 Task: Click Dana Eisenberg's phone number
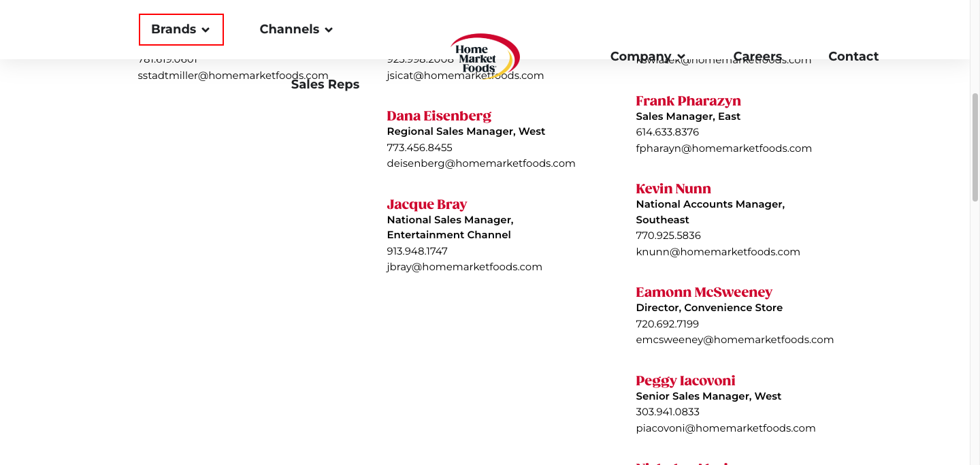pos(419,148)
